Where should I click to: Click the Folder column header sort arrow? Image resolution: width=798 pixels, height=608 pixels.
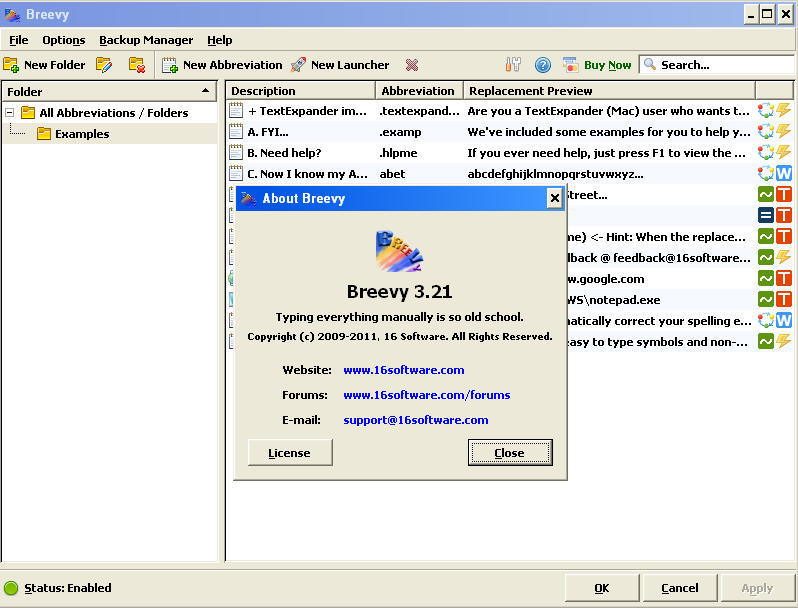coord(205,91)
